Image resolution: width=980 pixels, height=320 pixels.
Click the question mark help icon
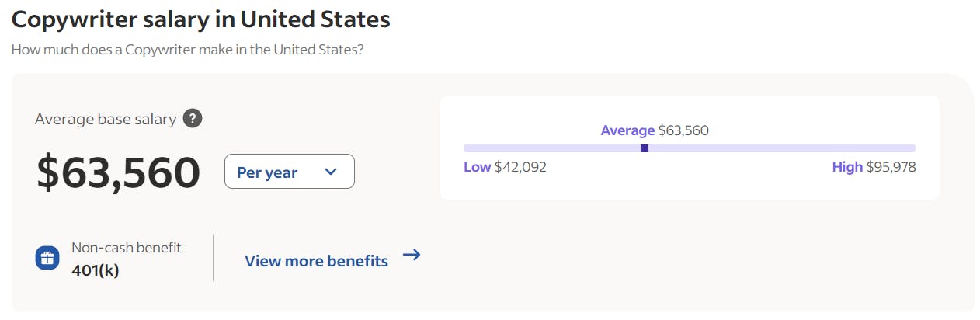click(193, 119)
